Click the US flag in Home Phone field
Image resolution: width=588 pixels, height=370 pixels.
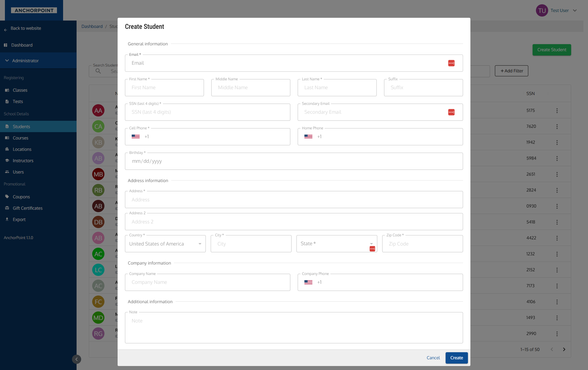click(x=308, y=137)
